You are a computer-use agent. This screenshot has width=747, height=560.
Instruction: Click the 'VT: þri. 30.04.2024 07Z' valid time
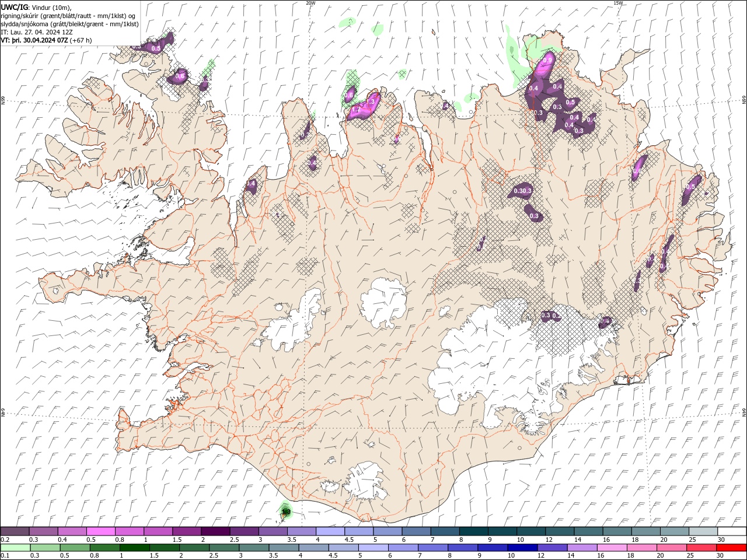(x=34, y=40)
